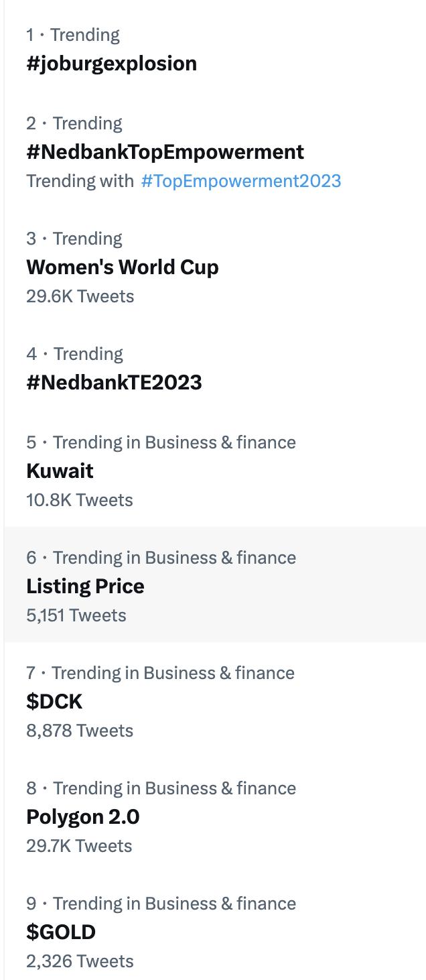Click the '1 · Trending' label

pos(73,35)
